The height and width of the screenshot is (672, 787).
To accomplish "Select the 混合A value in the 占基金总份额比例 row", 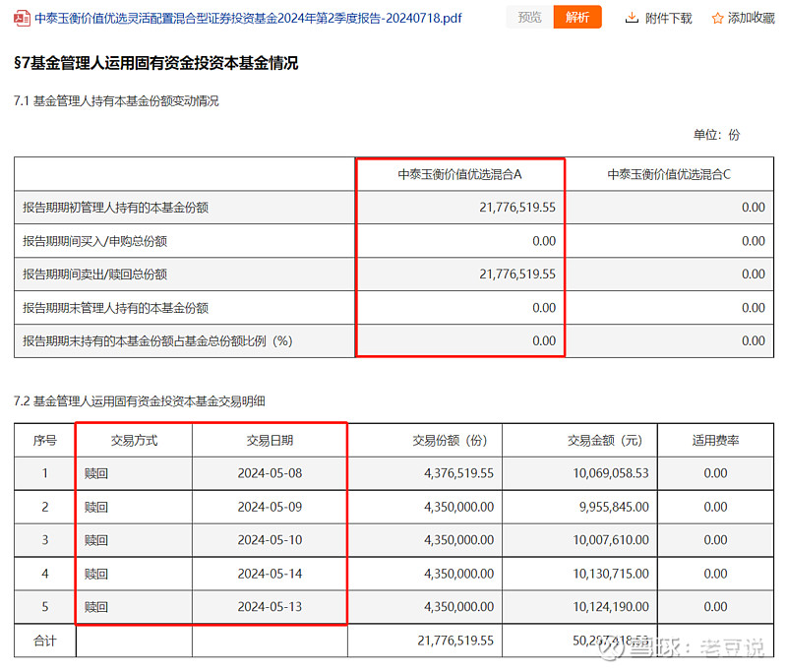I will click(544, 340).
